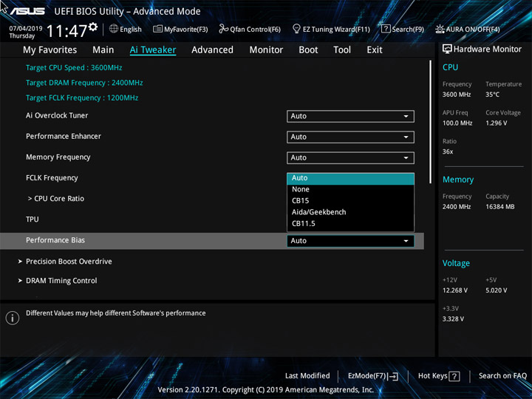Change language via English label
The width and height of the screenshot is (532, 399).
click(x=131, y=30)
